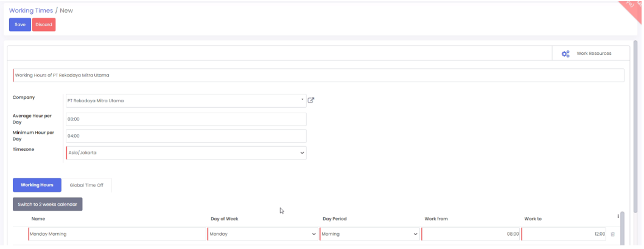
Task: Go back via Working Times breadcrumb
Action: pos(31,10)
